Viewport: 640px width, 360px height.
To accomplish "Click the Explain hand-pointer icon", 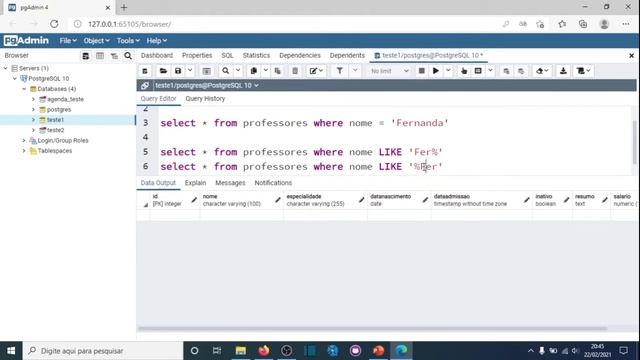I will 464,71.
